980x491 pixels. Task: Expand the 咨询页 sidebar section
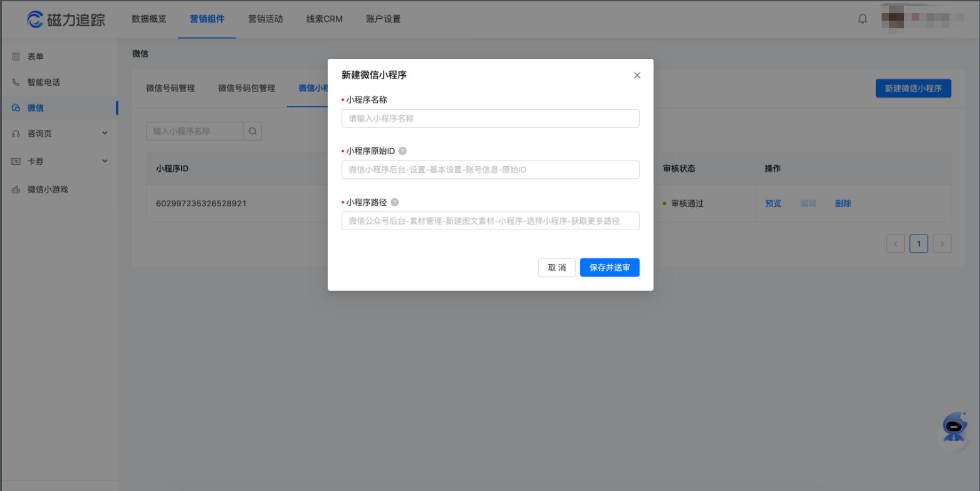(x=105, y=133)
